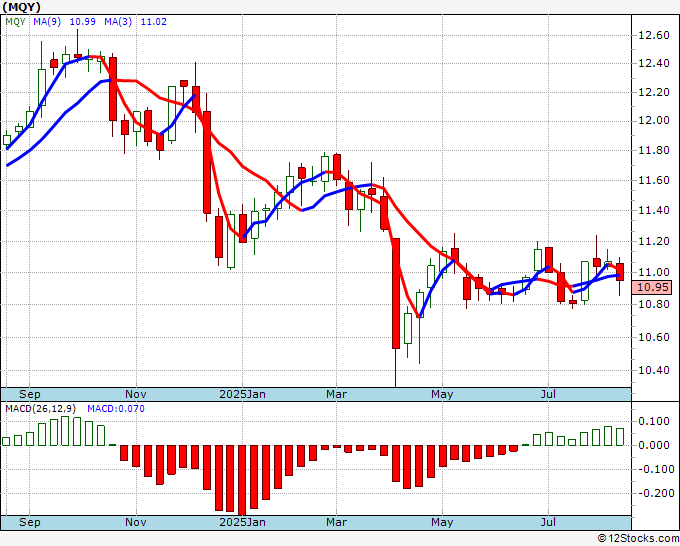This screenshot has height=546, width=680.
Task: Click the 0.000 MACD axis label
Action: tap(654, 445)
